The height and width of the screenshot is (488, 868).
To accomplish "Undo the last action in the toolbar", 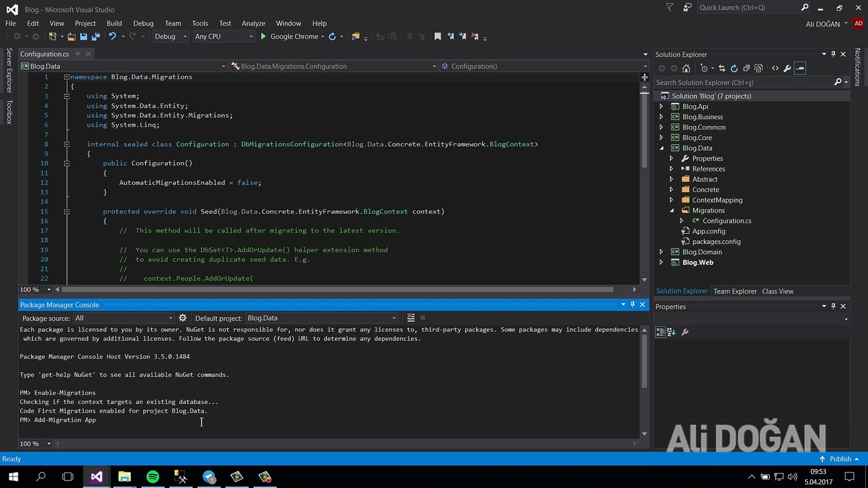I will 113,37.
